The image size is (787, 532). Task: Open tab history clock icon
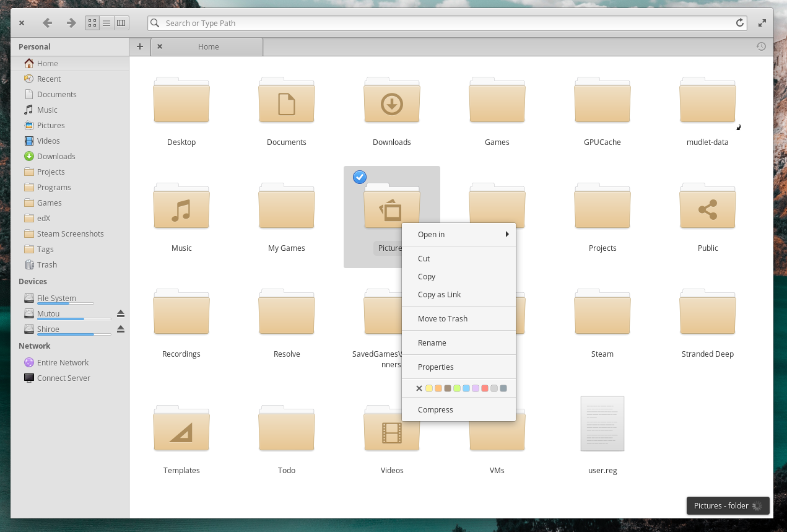(761, 46)
